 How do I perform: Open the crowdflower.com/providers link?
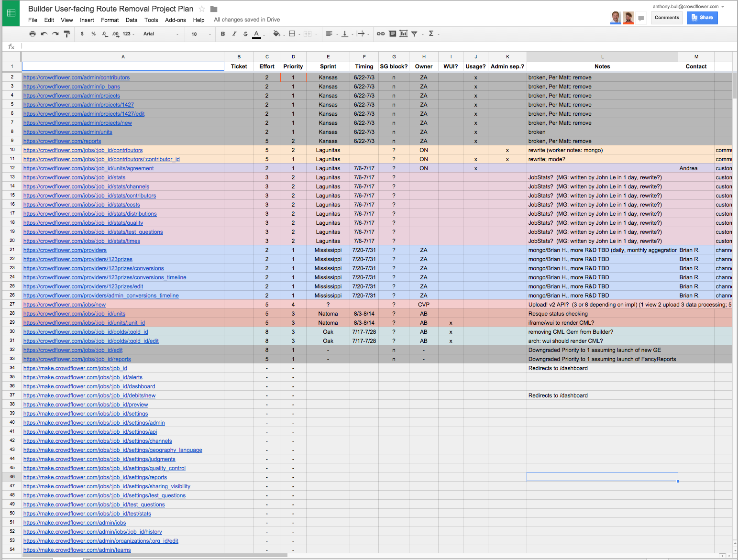pos(65,250)
